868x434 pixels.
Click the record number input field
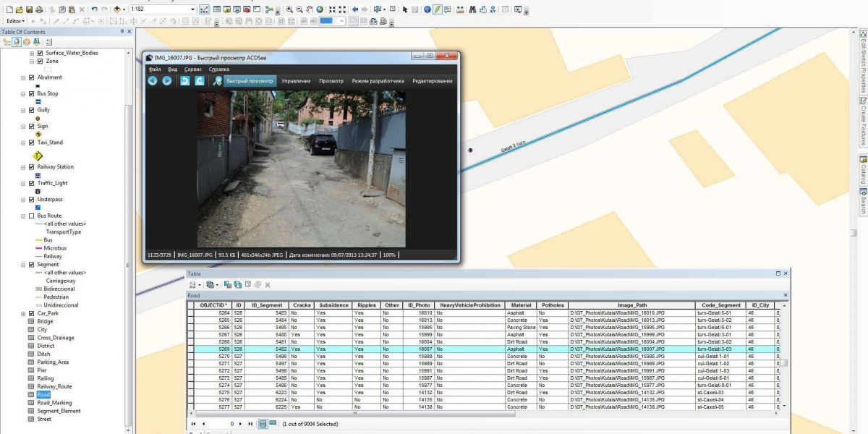pyautogui.click(x=222, y=423)
